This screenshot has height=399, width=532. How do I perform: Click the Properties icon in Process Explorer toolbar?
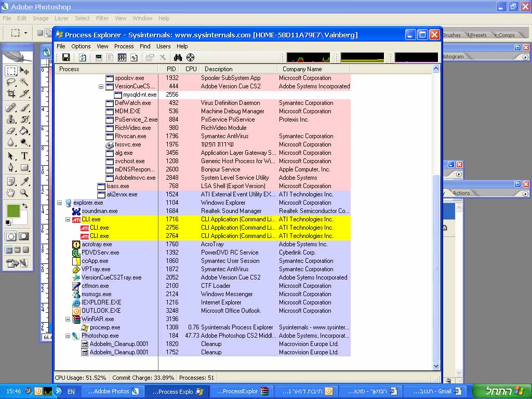[150, 57]
